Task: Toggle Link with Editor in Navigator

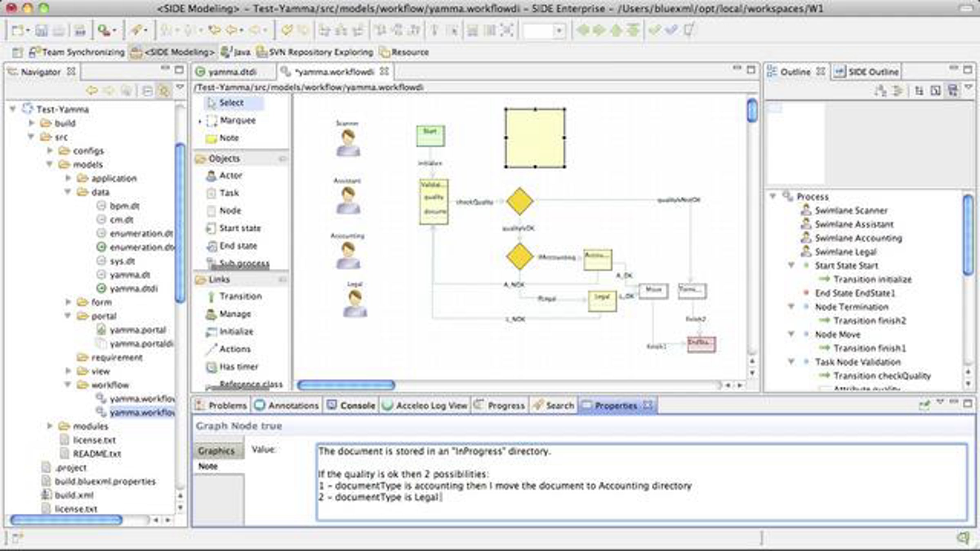Action: pyautogui.click(x=164, y=91)
